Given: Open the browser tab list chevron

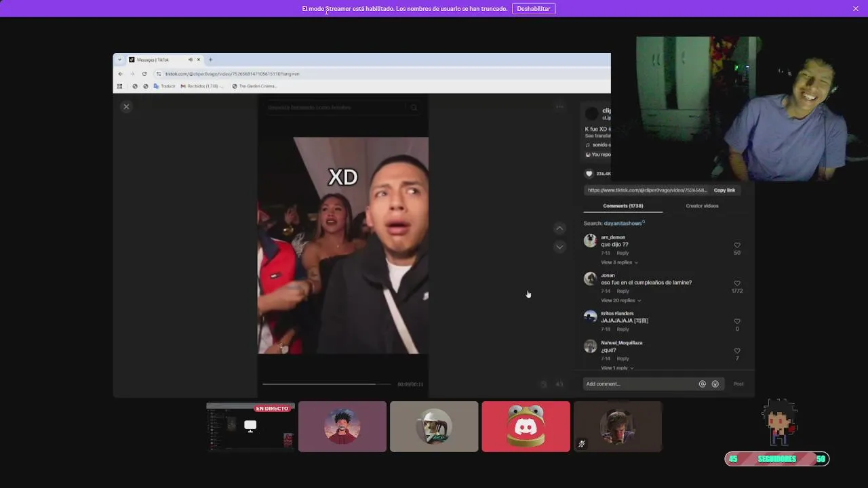Looking at the screenshot, I should coord(121,60).
